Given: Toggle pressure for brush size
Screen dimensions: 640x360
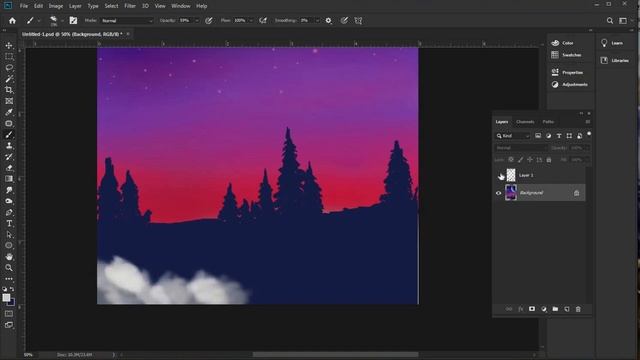Looking at the screenshot, I should click(x=344, y=20).
